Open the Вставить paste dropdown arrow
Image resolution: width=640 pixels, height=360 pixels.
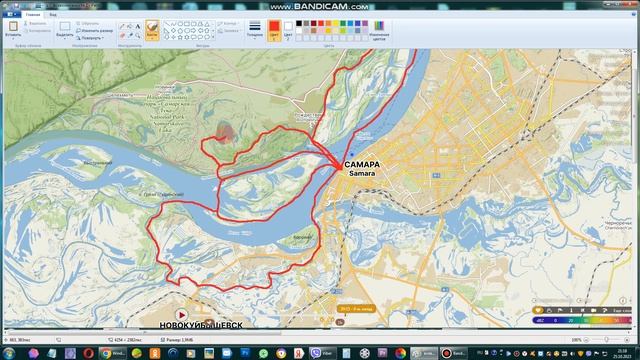coord(13,38)
